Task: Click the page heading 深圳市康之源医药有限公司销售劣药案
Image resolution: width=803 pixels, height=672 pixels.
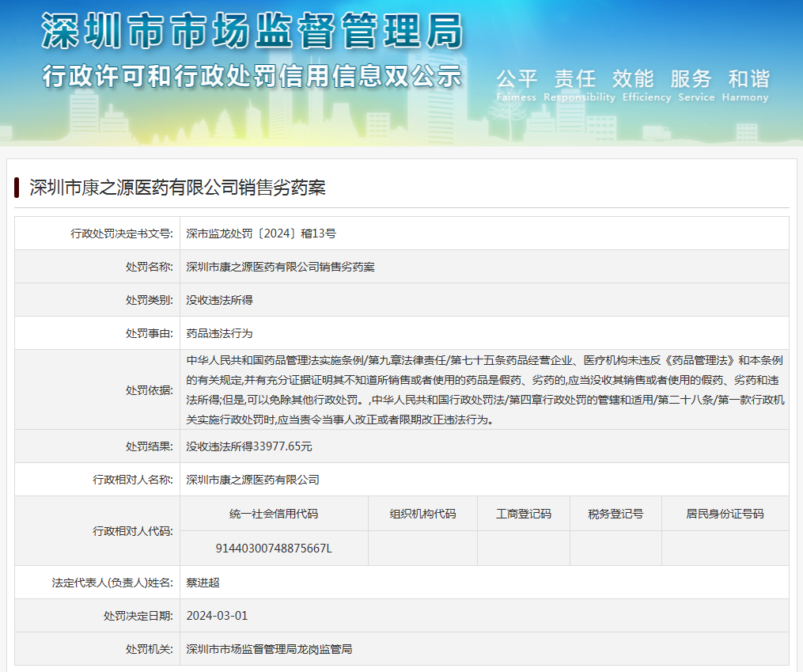Action: [178, 188]
